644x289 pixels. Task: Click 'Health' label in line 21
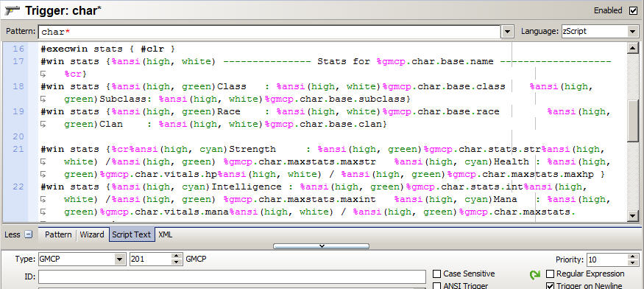pyautogui.click(x=511, y=161)
